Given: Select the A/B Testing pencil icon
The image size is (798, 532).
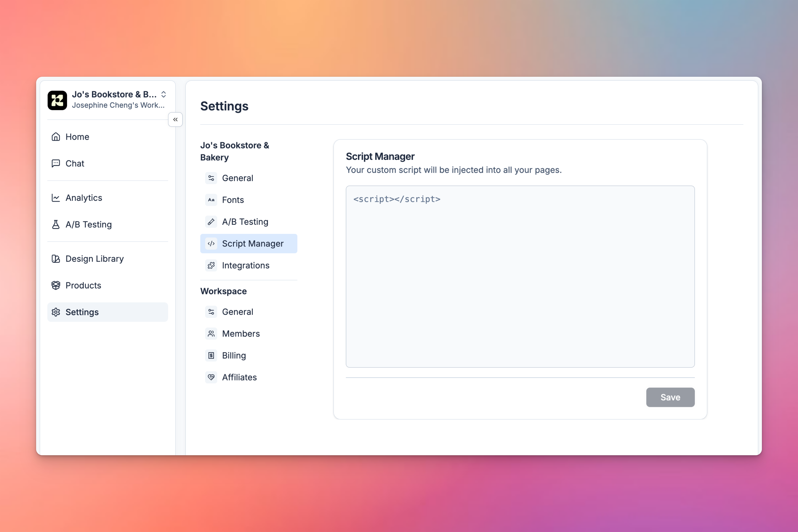Looking at the screenshot, I should tap(211, 222).
